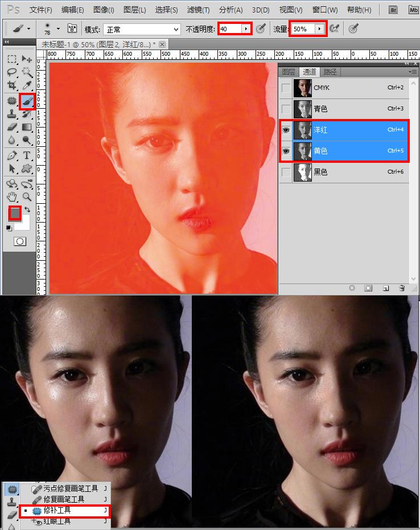Viewport: 420px width, 530px height.
Task: Select the Clone Stamp tool
Action: click(12, 114)
